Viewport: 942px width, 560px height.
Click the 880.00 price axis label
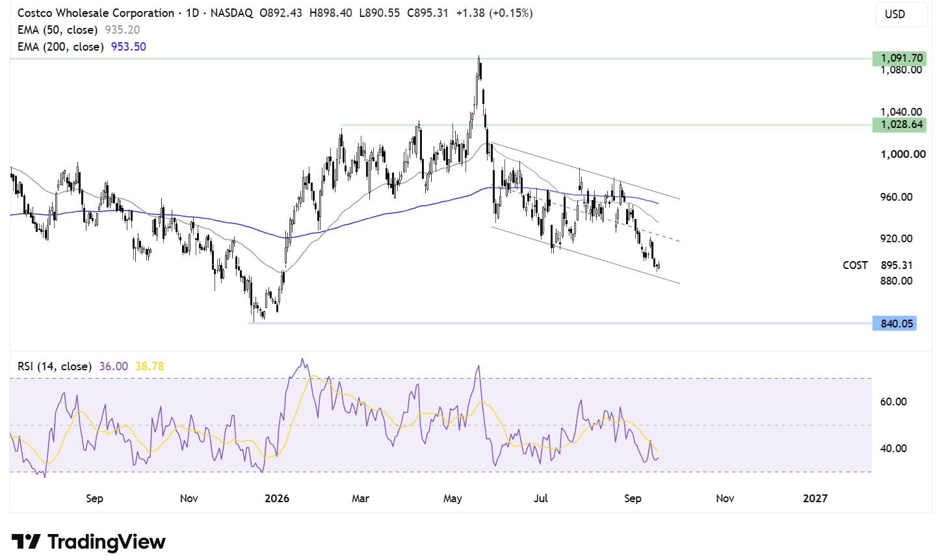pyautogui.click(x=896, y=281)
